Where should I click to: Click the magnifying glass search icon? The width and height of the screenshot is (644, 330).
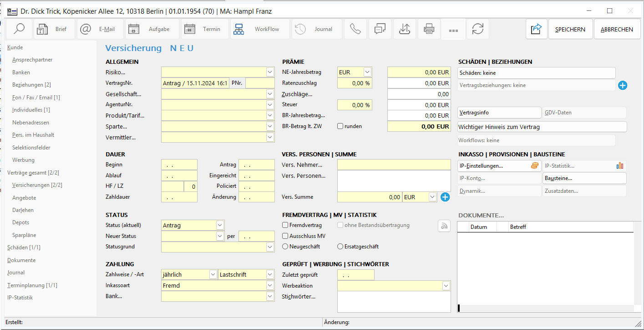[20, 29]
